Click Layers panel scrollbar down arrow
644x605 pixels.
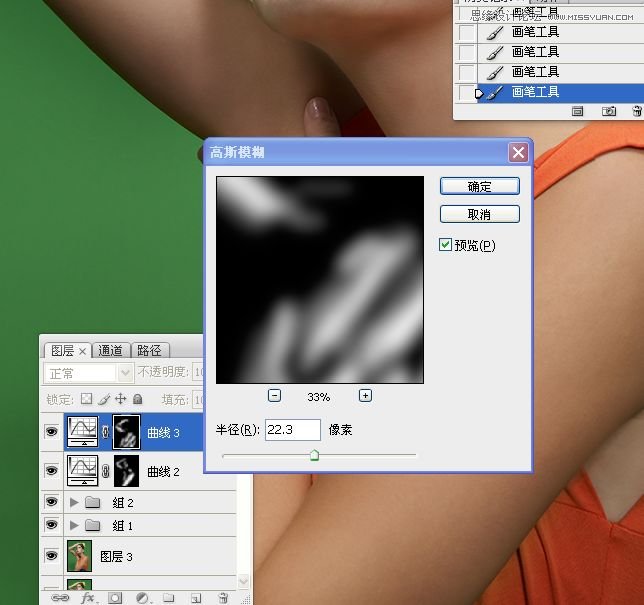coord(243,581)
